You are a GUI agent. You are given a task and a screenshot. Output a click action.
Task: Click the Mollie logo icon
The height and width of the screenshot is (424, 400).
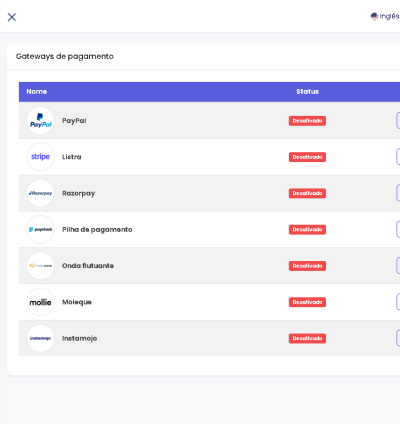coord(40,302)
